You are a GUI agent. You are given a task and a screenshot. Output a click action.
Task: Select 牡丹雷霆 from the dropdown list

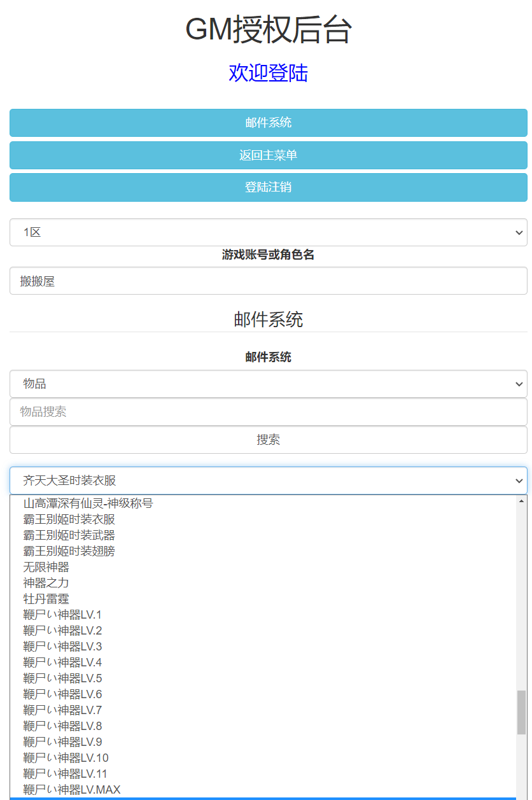46,599
